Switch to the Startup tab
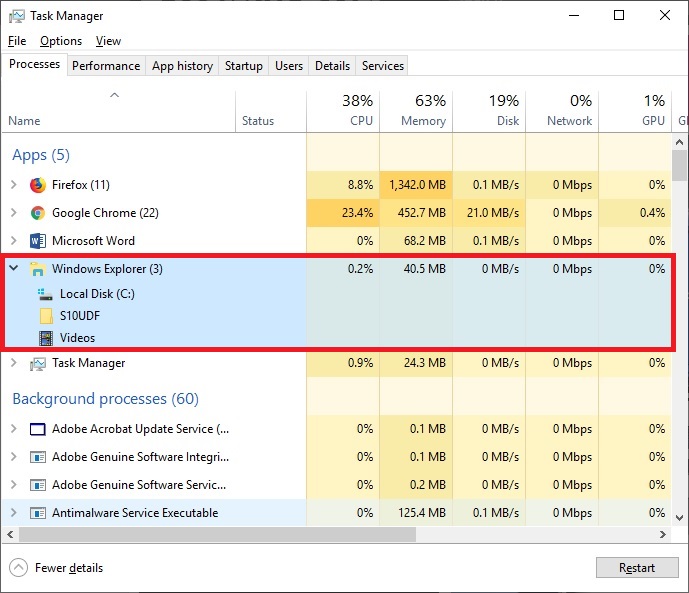 (243, 66)
